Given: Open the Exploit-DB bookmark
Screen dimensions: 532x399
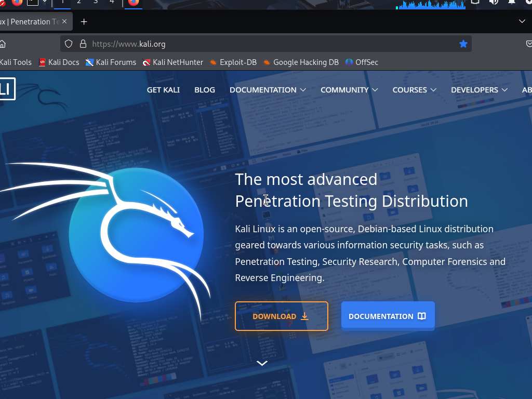Looking at the screenshot, I should (233, 62).
